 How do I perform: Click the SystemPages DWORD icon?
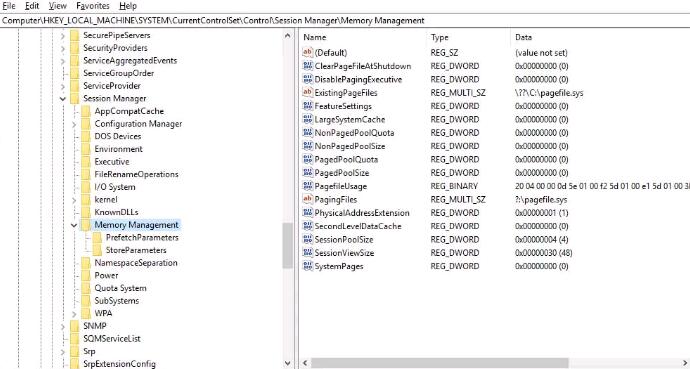coord(308,266)
